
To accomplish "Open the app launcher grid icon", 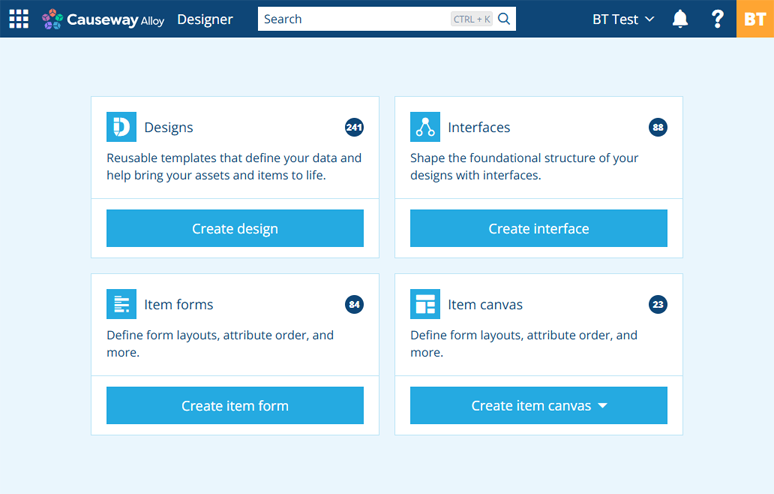I will [x=19, y=19].
